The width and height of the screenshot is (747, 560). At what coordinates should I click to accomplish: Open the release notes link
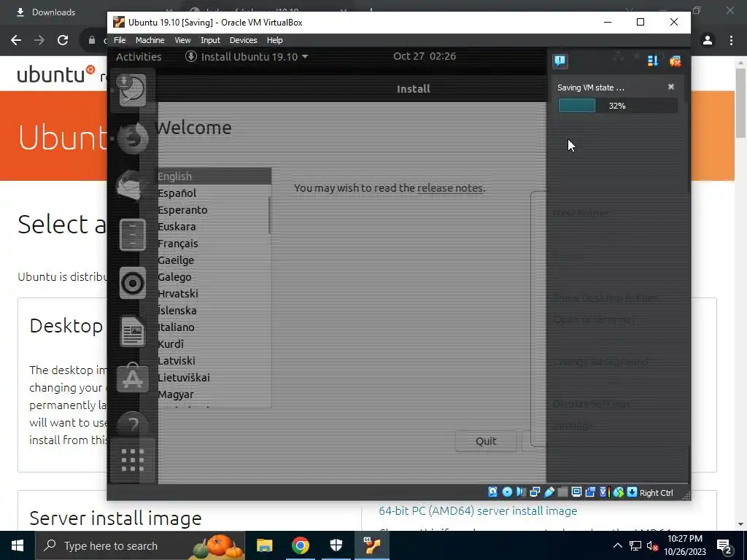pos(450,188)
